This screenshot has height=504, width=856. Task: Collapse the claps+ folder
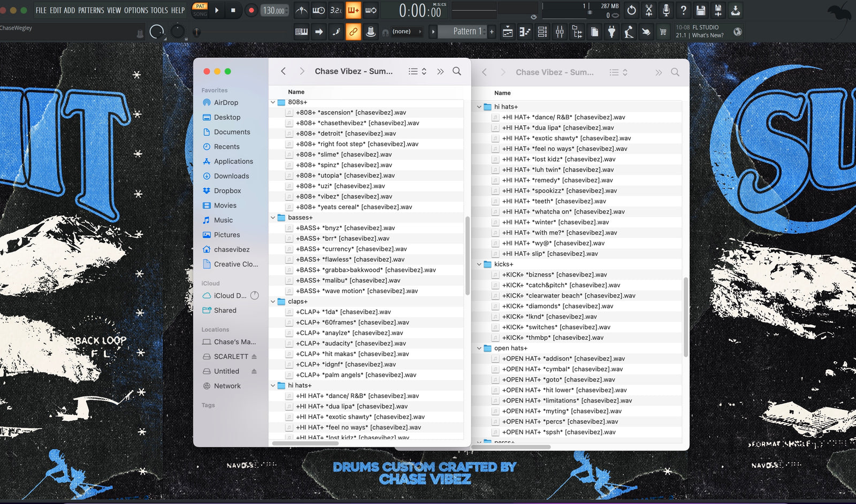(273, 302)
